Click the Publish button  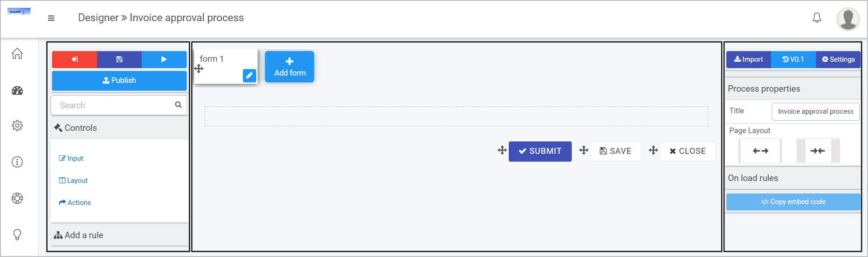119,81
